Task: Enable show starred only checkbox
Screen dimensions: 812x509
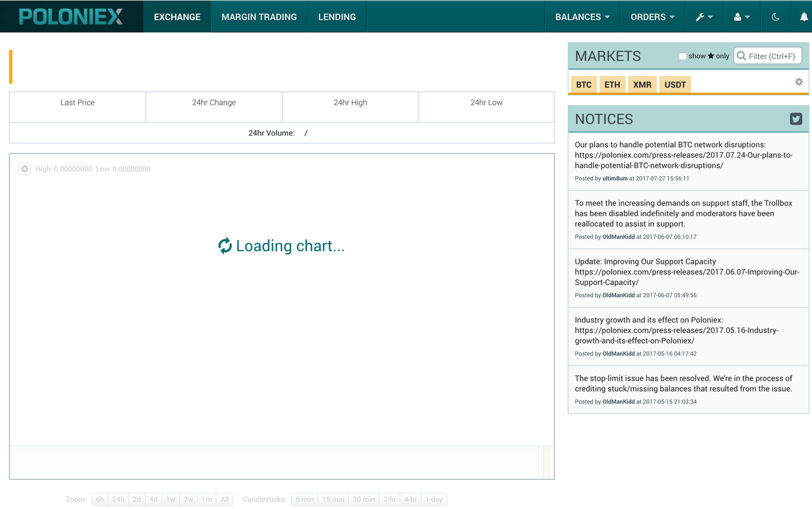Action: click(x=683, y=56)
